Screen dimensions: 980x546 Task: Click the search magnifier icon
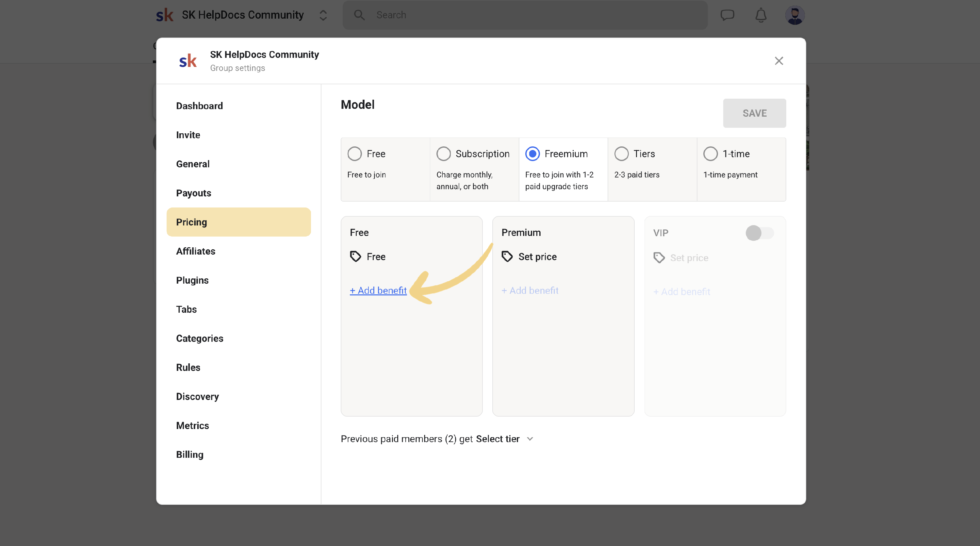(359, 15)
